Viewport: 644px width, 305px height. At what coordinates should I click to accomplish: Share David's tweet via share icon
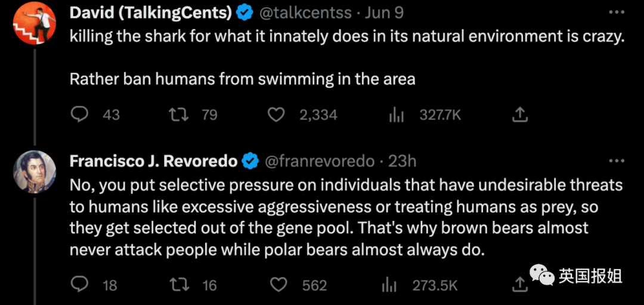pos(519,115)
